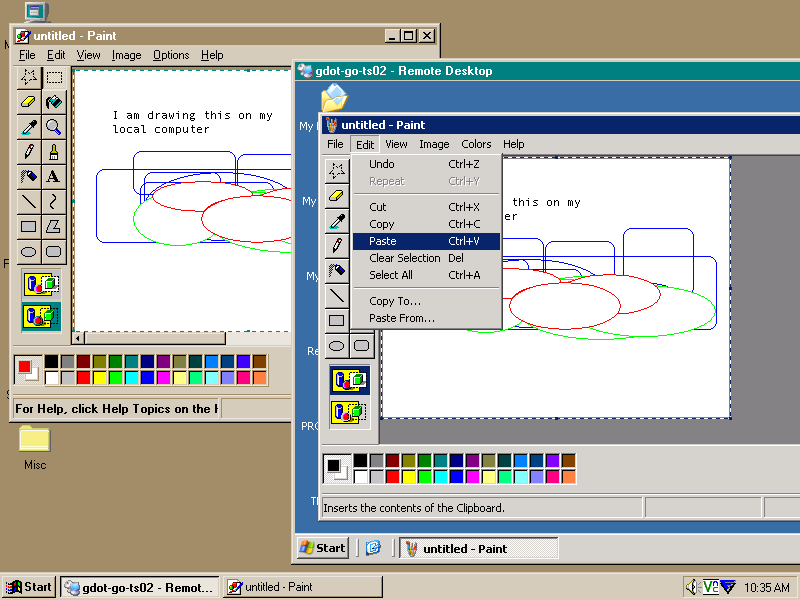Choose the Polygon tool in local Paint

click(54, 226)
